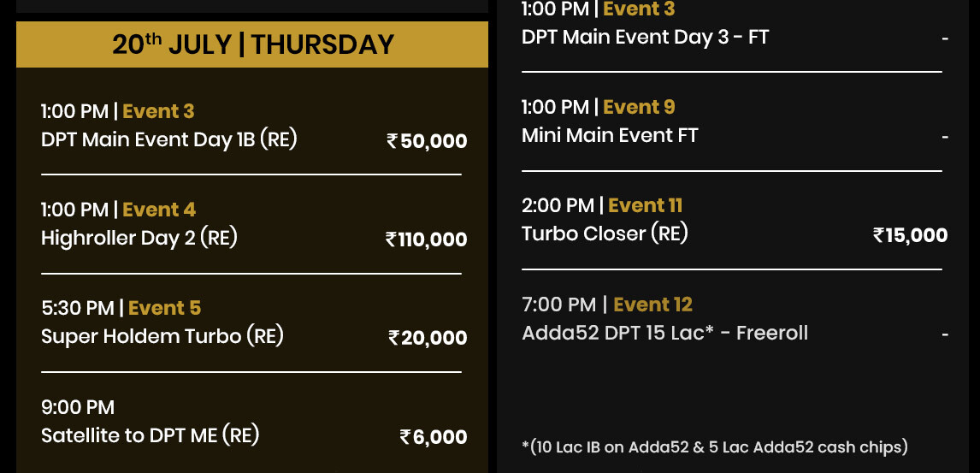The height and width of the screenshot is (473, 980).
Task: Open Event 11 at 2:00 PM
Action: click(x=645, y=205)
